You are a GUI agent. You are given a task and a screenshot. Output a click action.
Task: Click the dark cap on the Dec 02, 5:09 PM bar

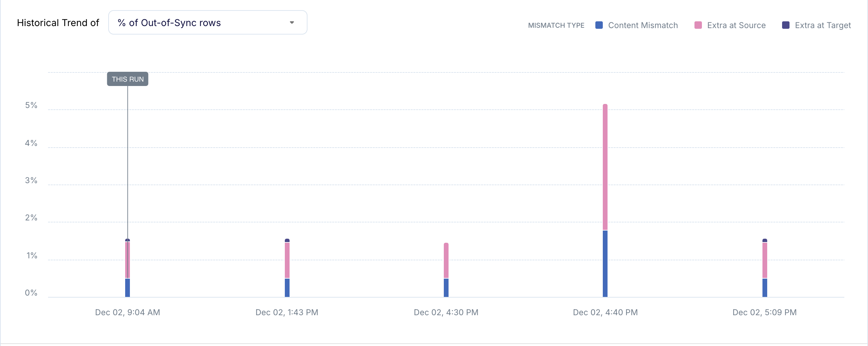coord(764,240)
